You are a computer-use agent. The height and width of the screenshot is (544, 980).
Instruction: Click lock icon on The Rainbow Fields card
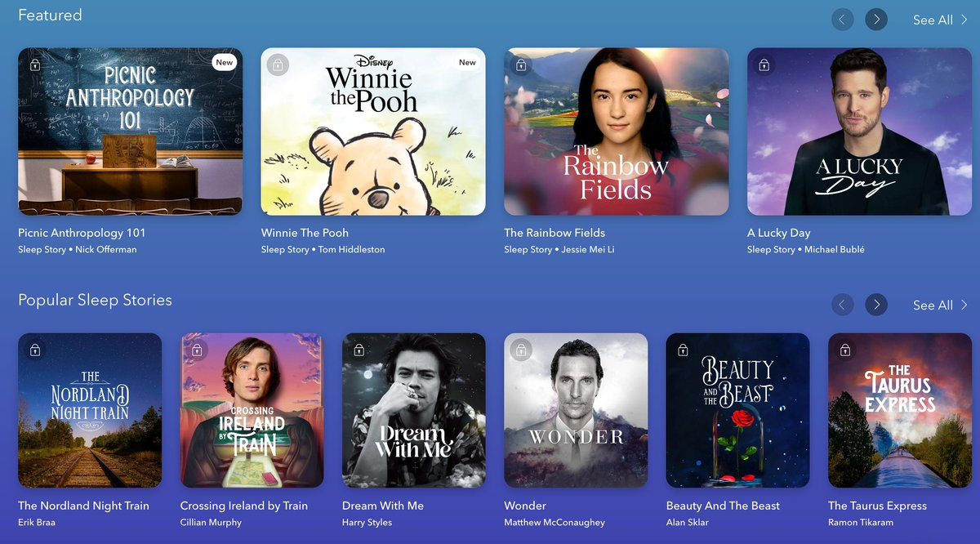pyautogui.click(x=521, y=65)
